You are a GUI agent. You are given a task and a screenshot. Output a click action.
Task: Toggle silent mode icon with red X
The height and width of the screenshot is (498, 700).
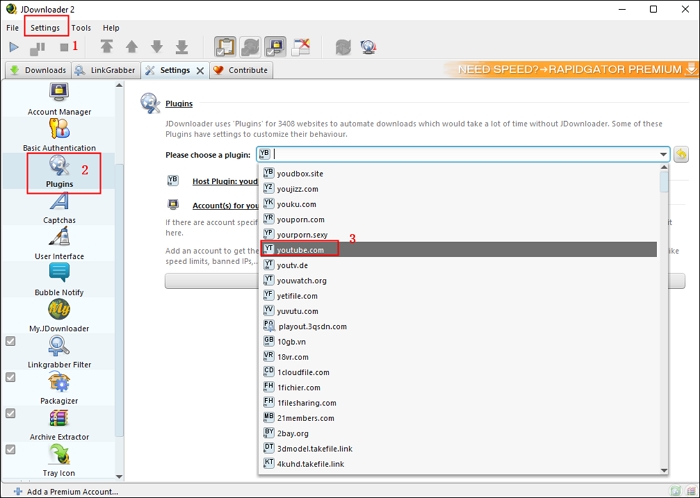(300, 47)
